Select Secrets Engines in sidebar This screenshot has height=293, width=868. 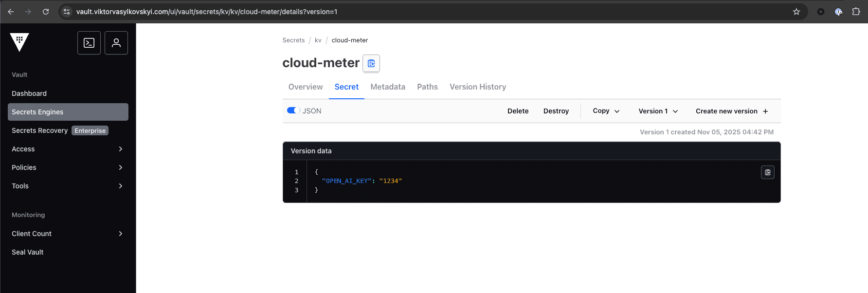(x=68, y=112)
